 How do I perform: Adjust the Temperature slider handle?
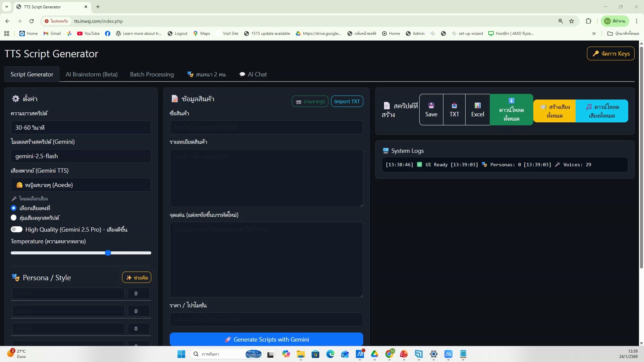108,253
